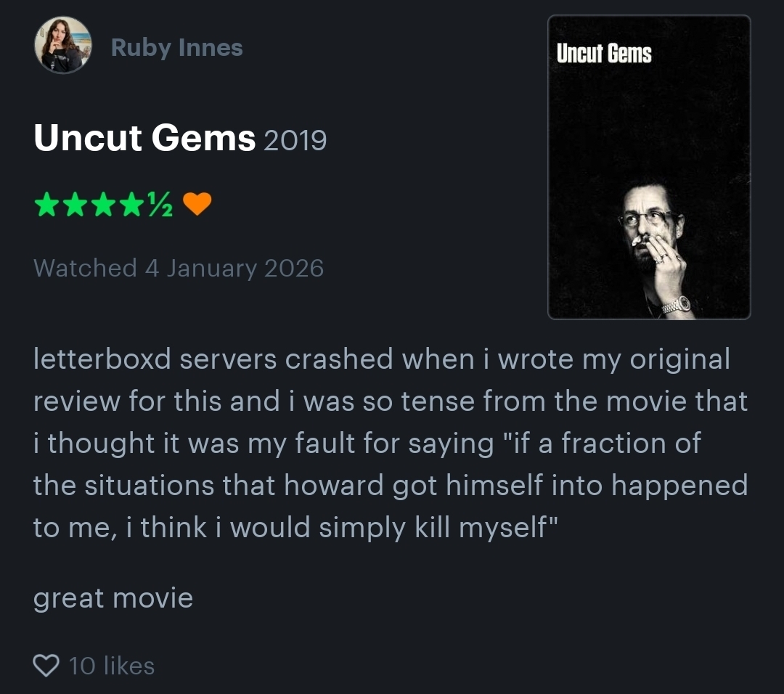This screenshot has width=784, height=694.
Task: Click Ruby Innes's profile avatar
Action: pyautogui.click(x=62, y=45)
